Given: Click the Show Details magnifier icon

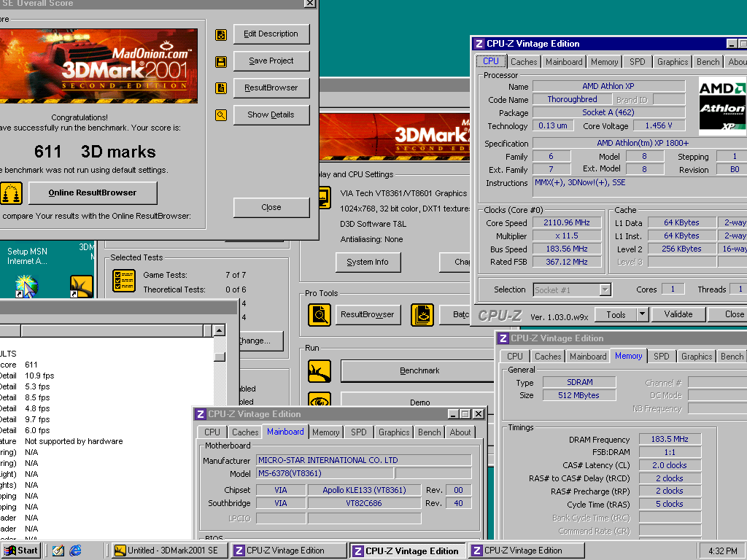Looking at the screenshot, I should [x=221, y=115].
